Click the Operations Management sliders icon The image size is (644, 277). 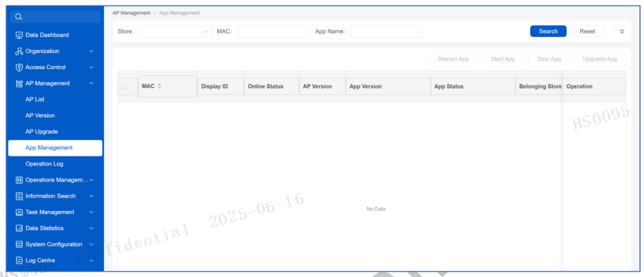coord(19,180)
